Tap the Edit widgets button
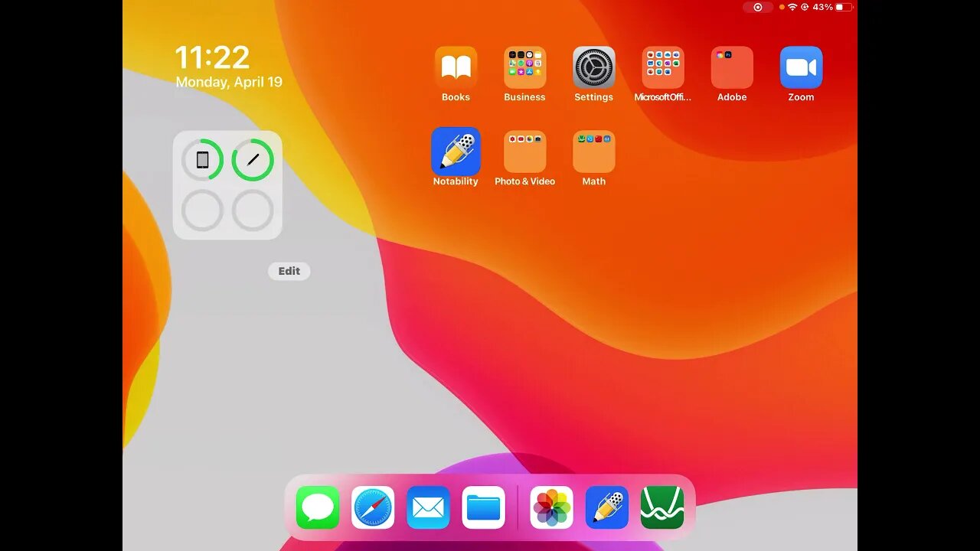This screenshot has height=551, width=980. pos(289,271)
